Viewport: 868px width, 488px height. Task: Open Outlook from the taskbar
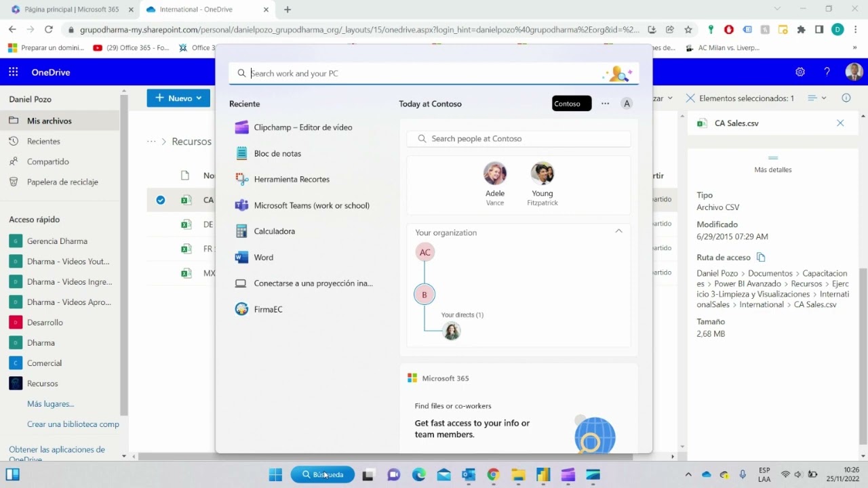pyautogui.click(x=469, y=475)
